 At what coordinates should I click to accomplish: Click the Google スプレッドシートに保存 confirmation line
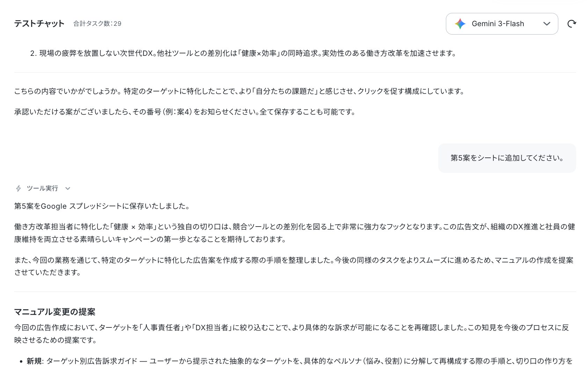[x=103, y=206]
